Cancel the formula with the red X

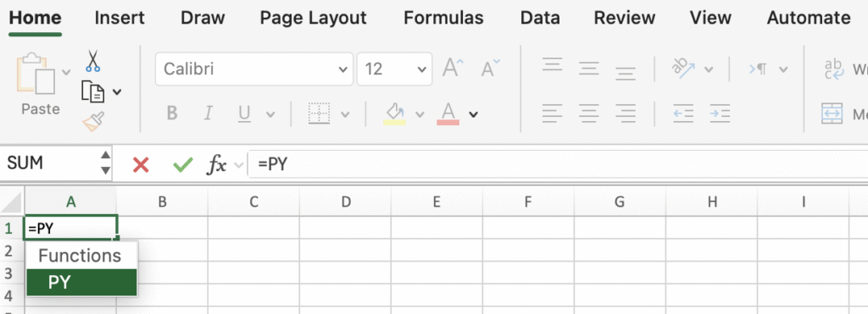coord(142,164)
